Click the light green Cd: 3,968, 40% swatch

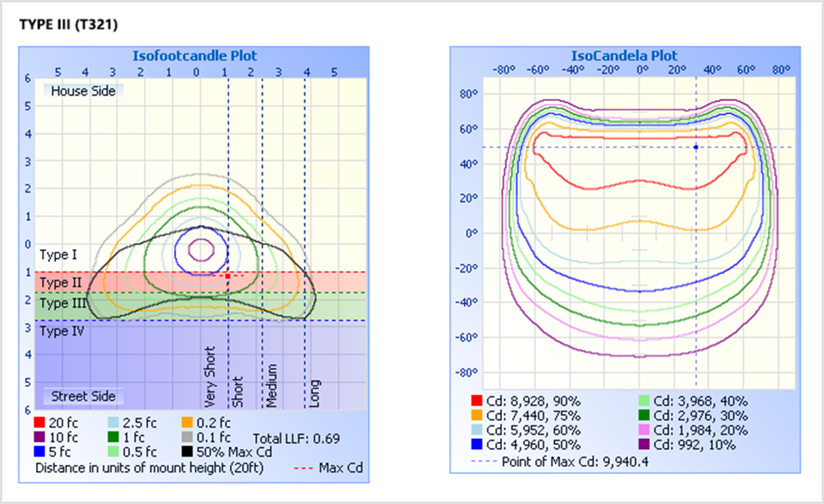pyautogui.click(x=645, y=401)
